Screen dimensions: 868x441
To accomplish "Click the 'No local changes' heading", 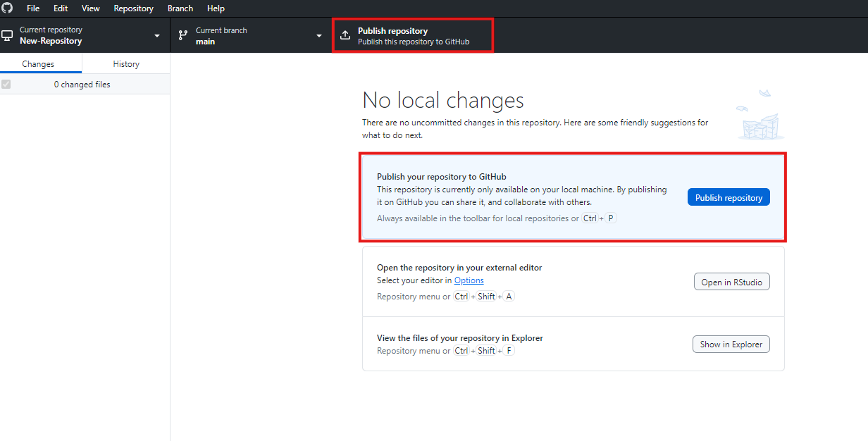I will [443, 100].
